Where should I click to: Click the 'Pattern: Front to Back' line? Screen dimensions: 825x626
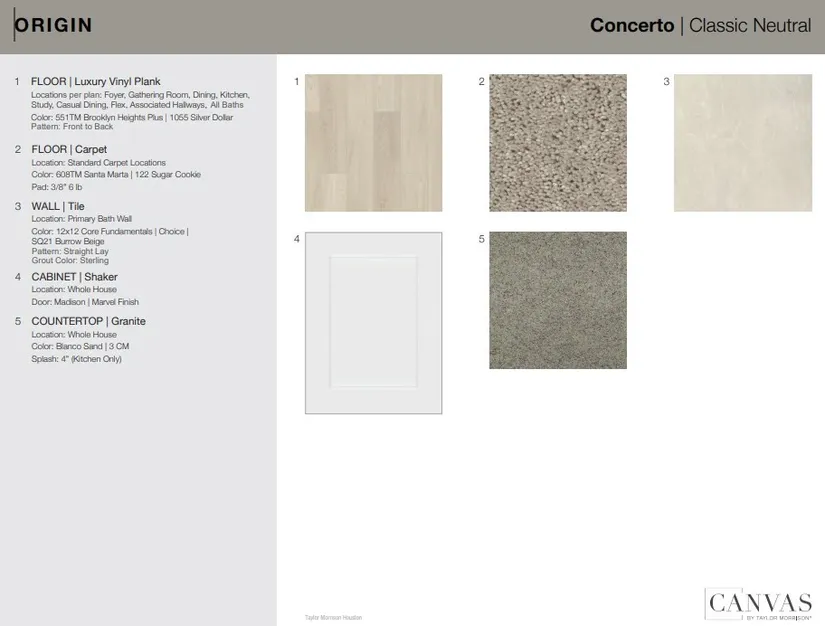pyautogui.click(x=72, y=126)
